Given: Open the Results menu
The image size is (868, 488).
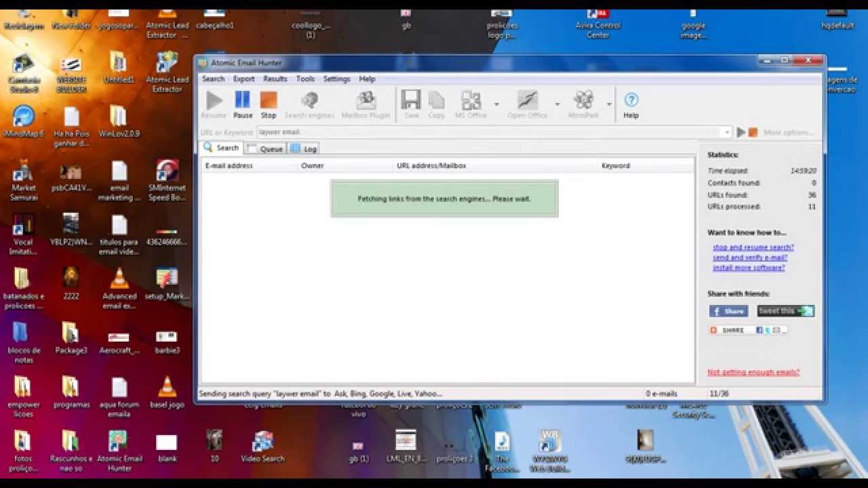Looking at the screenshot, I should (x=275, y=79).
